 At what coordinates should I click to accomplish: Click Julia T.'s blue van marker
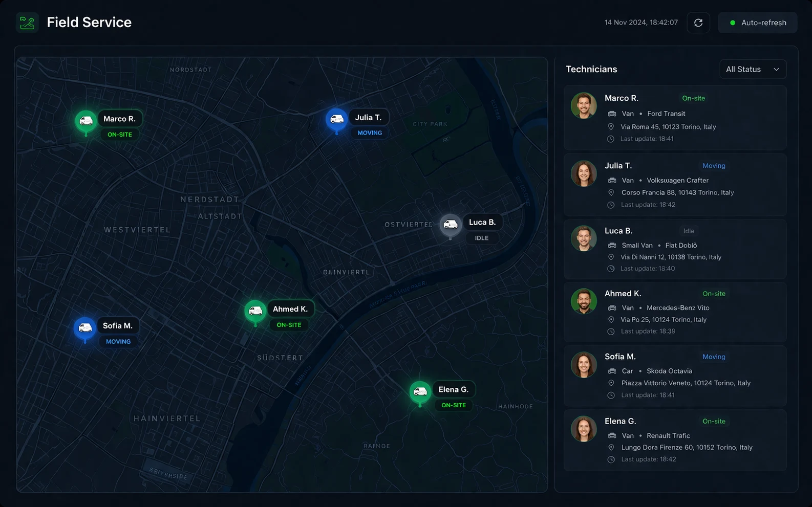[x=336, y=119]
